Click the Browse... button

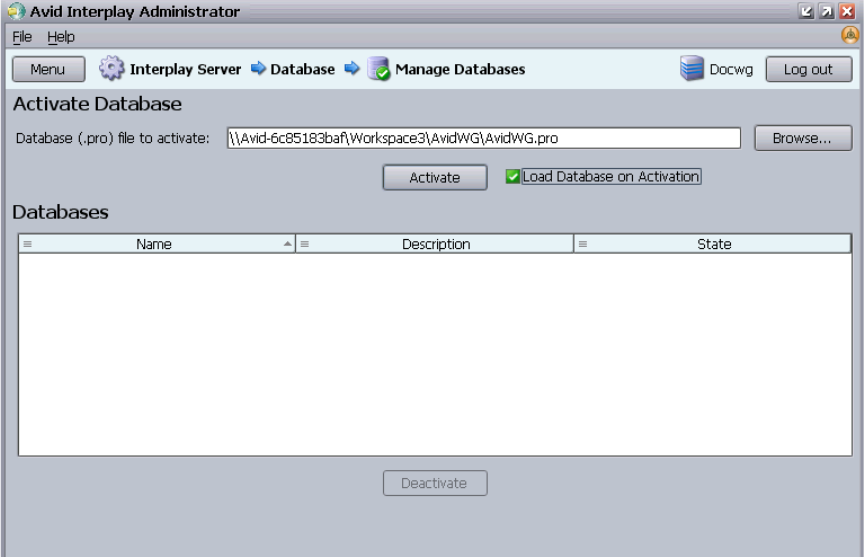[x=803, y=138]
